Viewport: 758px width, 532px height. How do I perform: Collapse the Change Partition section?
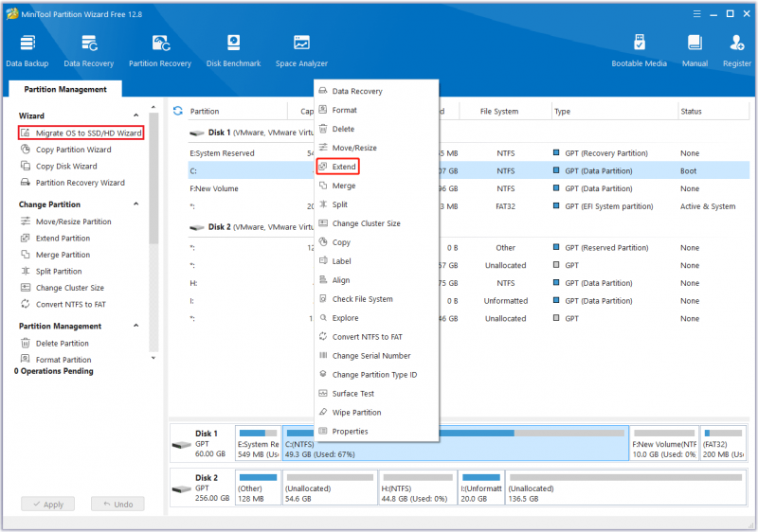pos(135,204)
